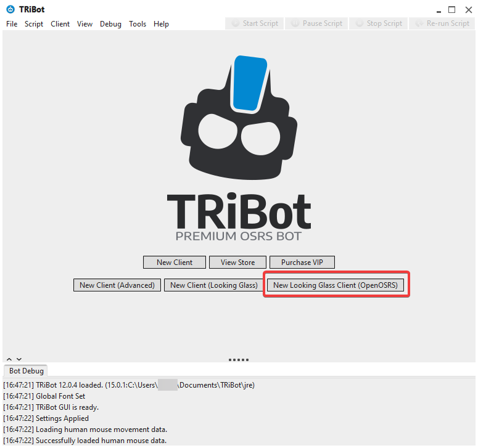Open the Help menu
478x448 pixels.
161,24
